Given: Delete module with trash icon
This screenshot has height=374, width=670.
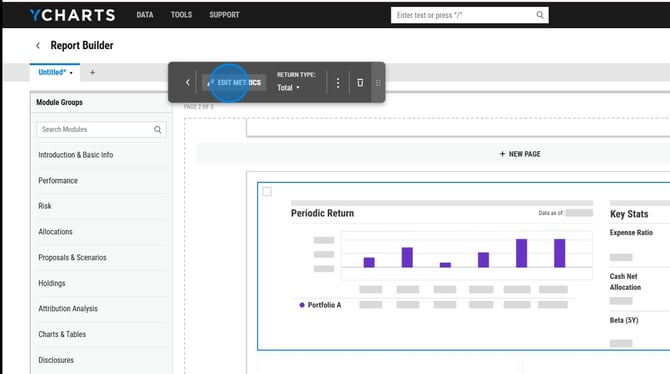Looking at the screenshot, I should click(x=360, y=82).
